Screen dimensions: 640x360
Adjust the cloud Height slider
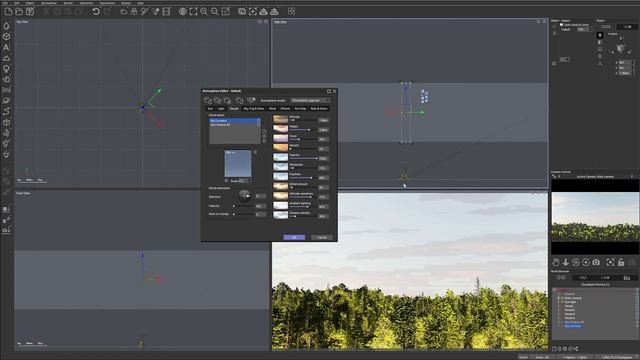303,130
